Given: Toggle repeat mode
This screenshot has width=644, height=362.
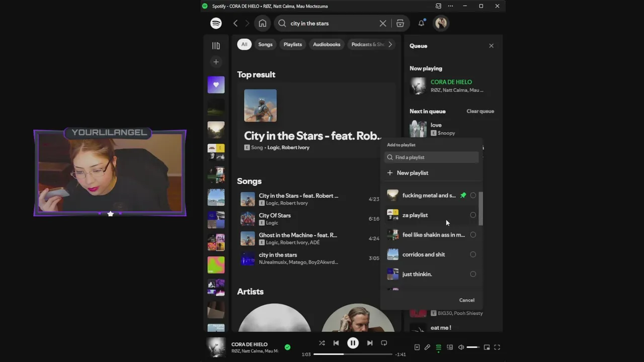Looking at the screenshot, I should (x=384, y=343).
